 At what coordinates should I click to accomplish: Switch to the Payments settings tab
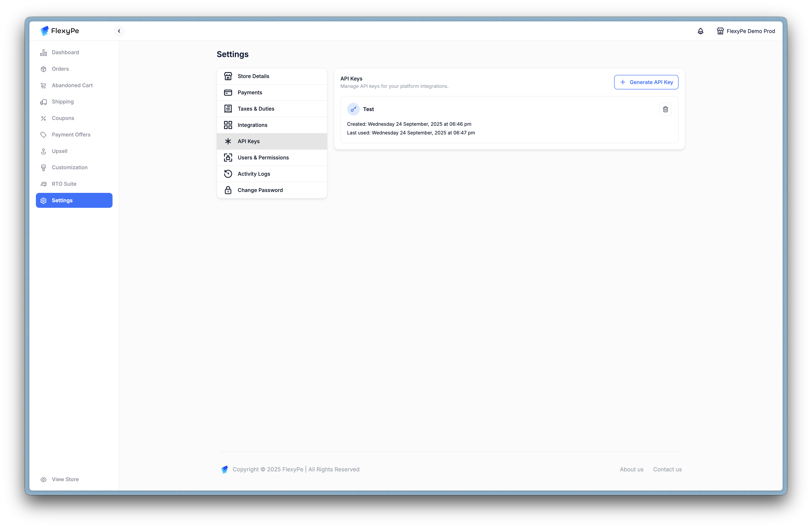pyautogui.click(x=250, y=93)
